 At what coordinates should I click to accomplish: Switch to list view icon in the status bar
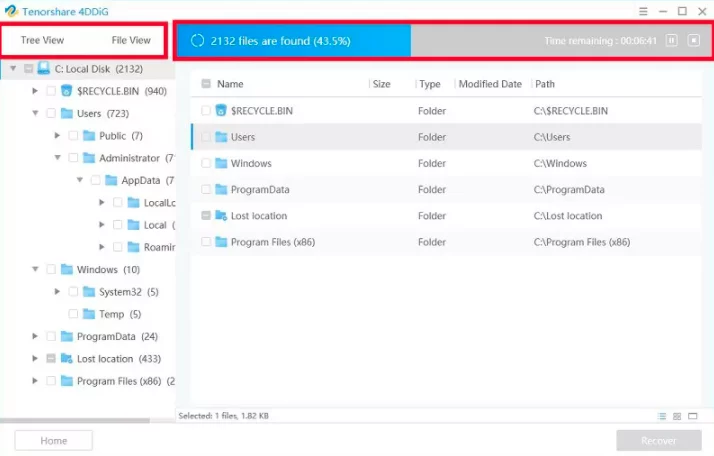[x=662, y=416]
